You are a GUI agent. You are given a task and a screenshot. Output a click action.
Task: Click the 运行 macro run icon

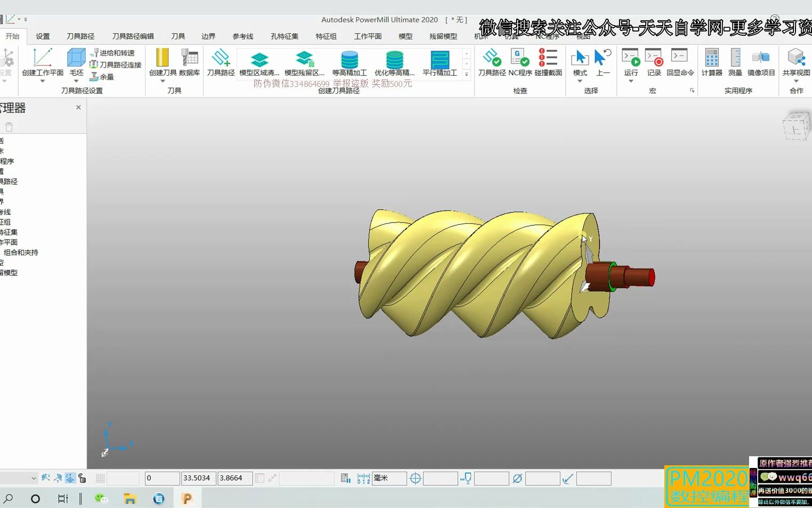631,58
